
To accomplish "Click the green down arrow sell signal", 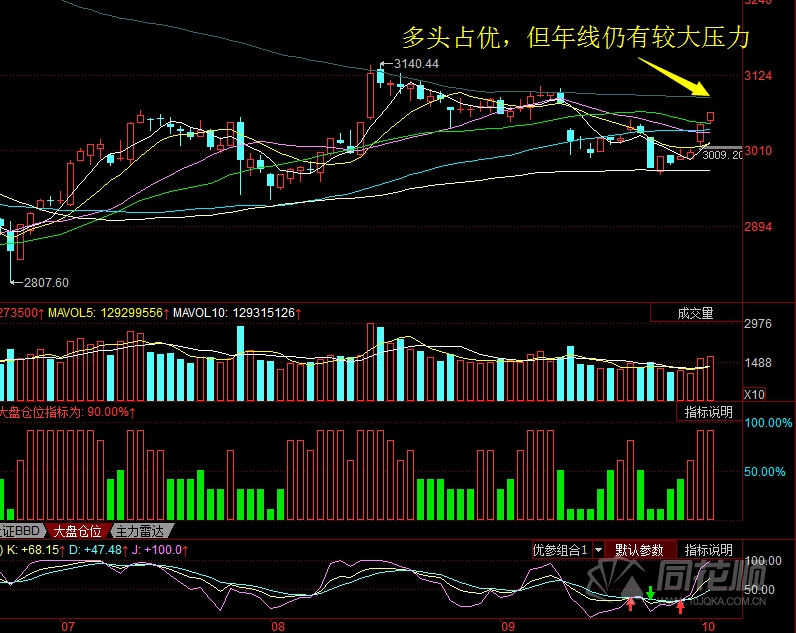I will coord(650,594).
